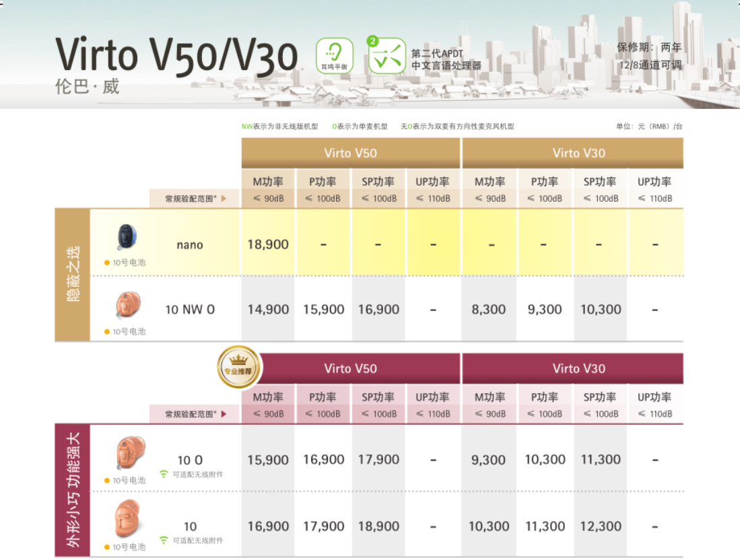The width and height of the screenshot is (740, 560).
Task: Click the 17,900 price in the 10 O row
Action: (x=378, y=460)
